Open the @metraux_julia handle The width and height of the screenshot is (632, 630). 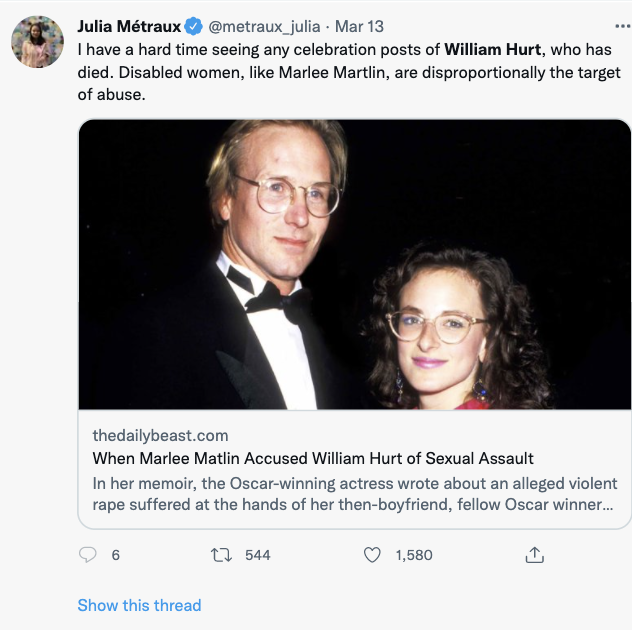click(x=263, y=26)
